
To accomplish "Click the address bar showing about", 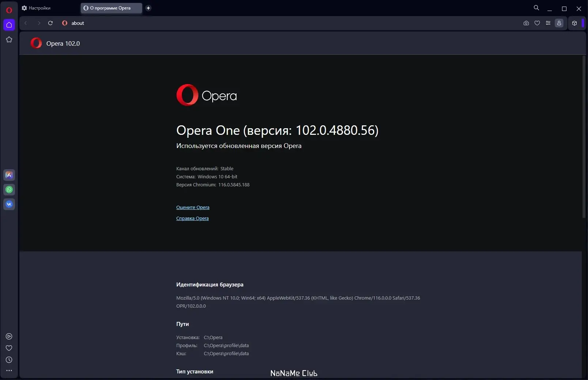I will 289,23.
